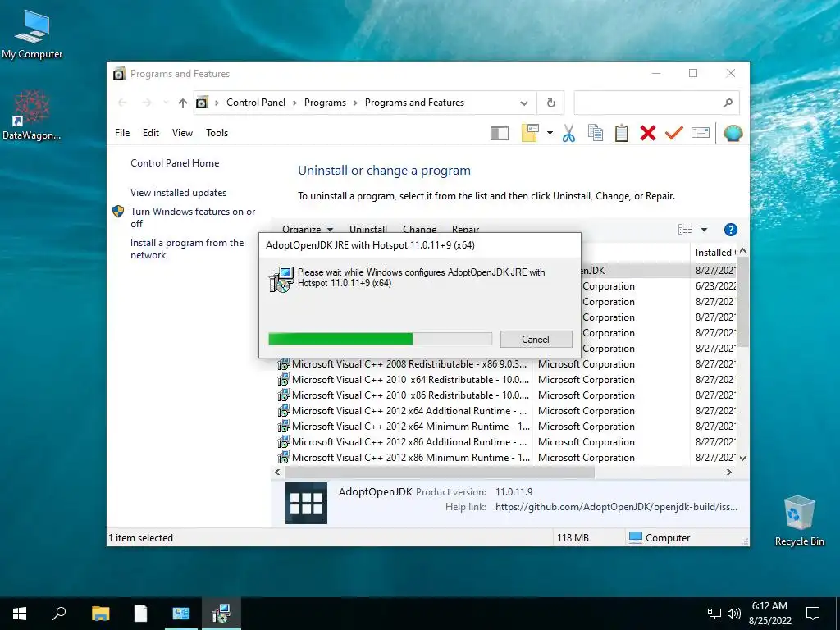This screenshot has width=840, height=630.
Task: Click the taskbar search magnifier
Action: pos(59,614)
